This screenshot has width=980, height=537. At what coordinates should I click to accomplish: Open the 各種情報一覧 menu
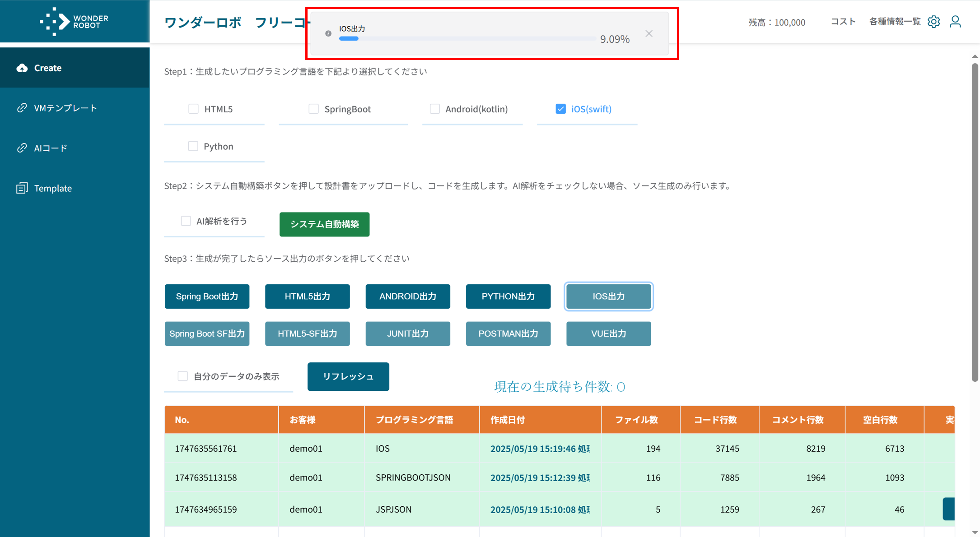(x=895, y=22)
